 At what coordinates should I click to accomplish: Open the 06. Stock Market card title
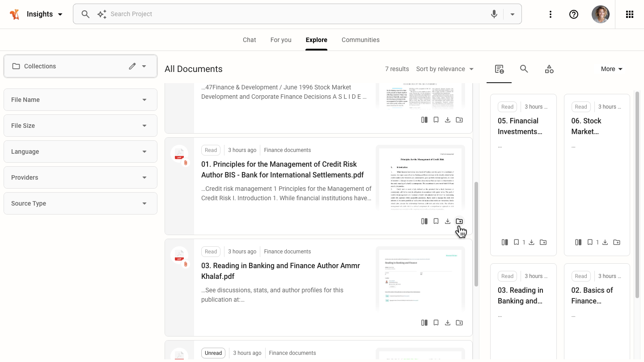(586, 126)
